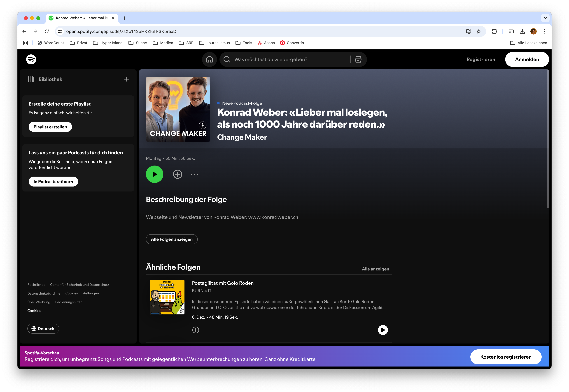Image resolution: width=569 pixels, height=392 pixels.
Task: Open the Deutsch language selector
Action: 43,329
